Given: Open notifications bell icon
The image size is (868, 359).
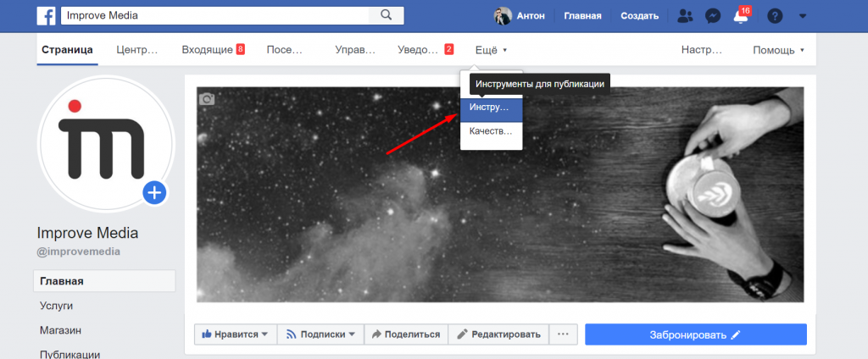Looking at the screenshot, I should 742,16.
